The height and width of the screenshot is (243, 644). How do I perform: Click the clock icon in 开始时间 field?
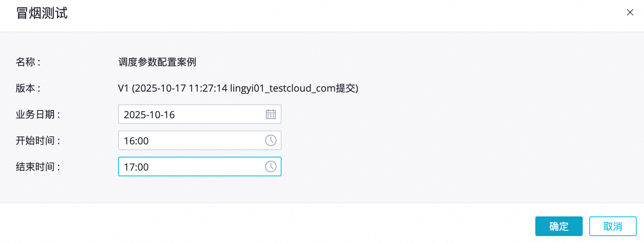[x=271, y=140]
